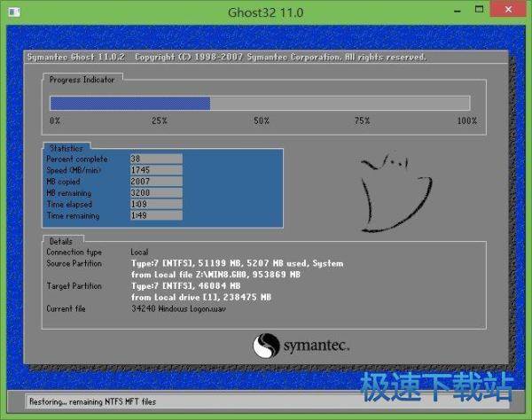The image size is (532, 420).
Task: Select the Statistics panel heading
Action: pos(66,148)
